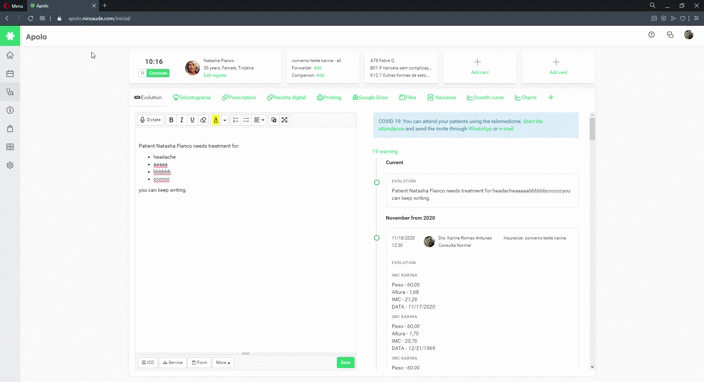This screenshot has width=704, height=382.
Task: Open the calendar icon in left sidebar
Action: tap(10, 74)
